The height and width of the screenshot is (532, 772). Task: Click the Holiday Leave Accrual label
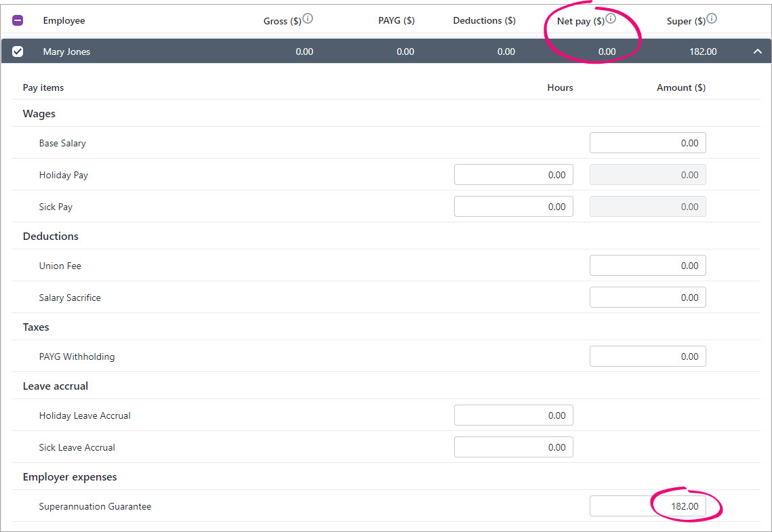(x=85, y=416)
